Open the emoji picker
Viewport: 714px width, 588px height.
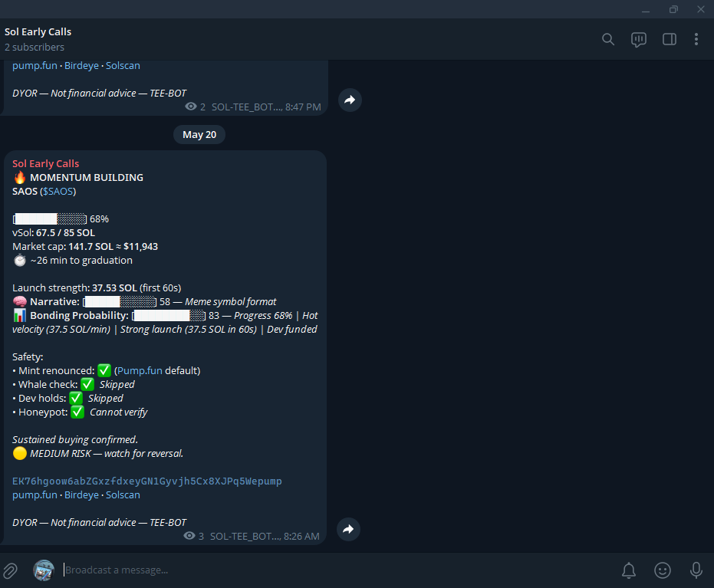(x=663, y=570)
